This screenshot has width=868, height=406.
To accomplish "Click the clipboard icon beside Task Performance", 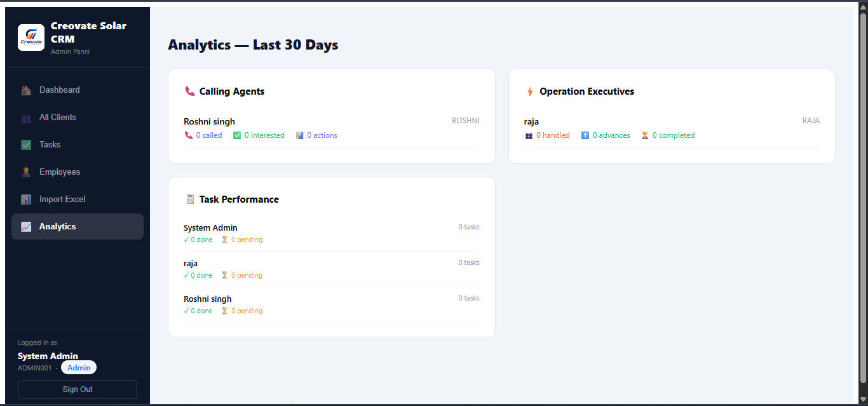I will coord(189,200).
